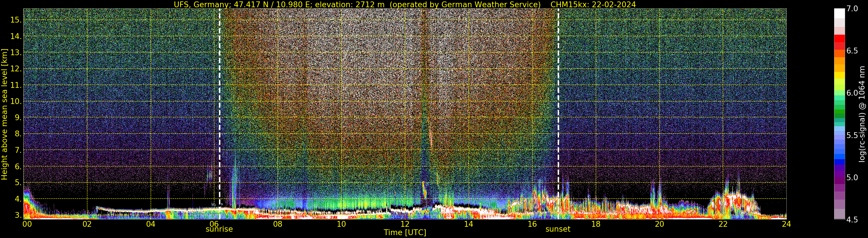Click the height axis tick label '12.'
Viewport: 868px width, 238px height.
point(16,69)
